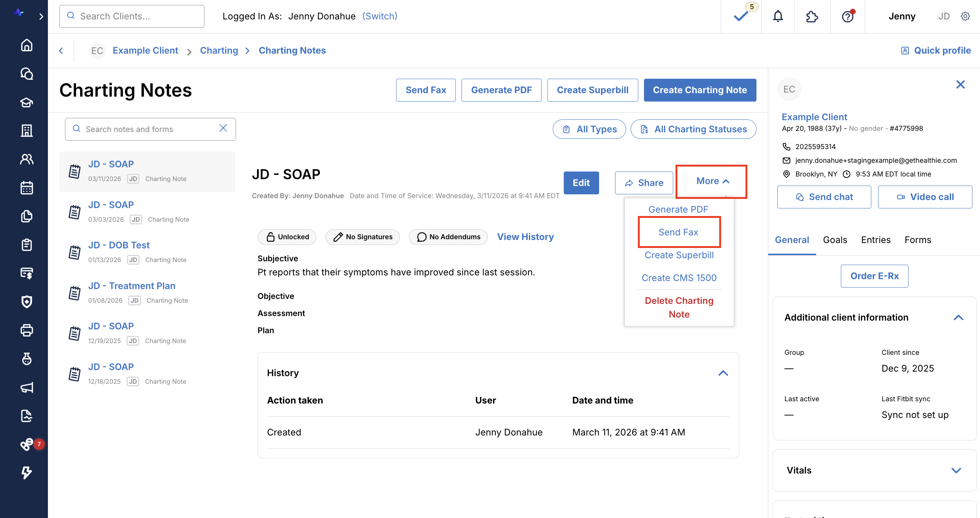980x518 pixels.
Task: Click the notifications bell icon
Action: [x=778, y=16]
